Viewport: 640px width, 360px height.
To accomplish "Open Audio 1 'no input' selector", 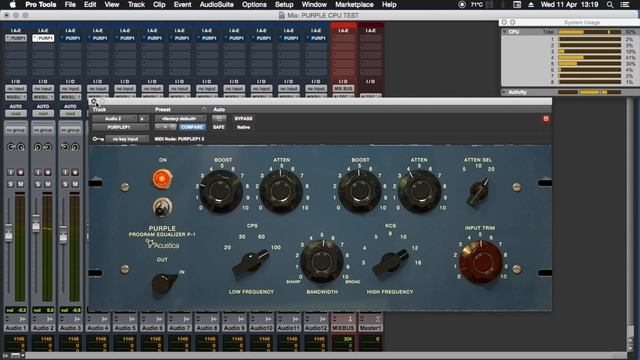I will click(x=16, y=89).
